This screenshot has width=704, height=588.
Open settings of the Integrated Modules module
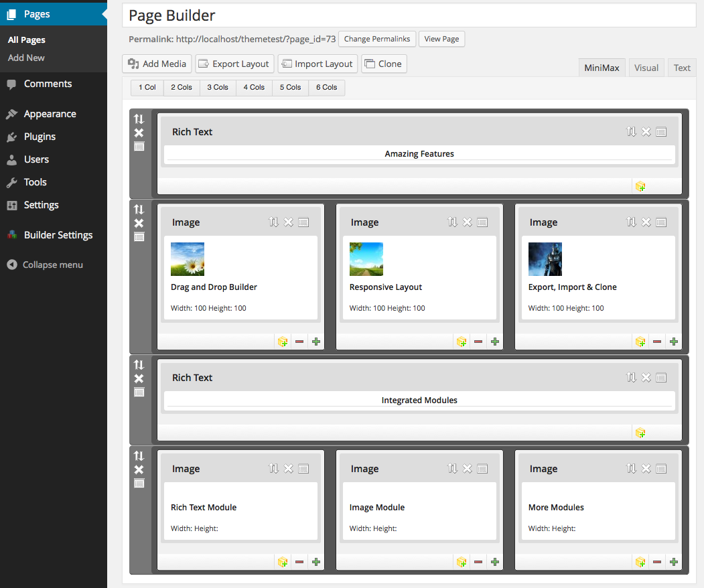(661, 378)
